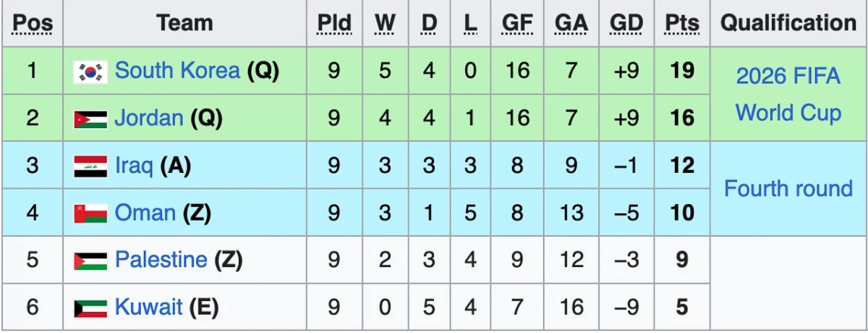Click the Kuwait flag icon
The width and height of the screenshot is (868, 333).
click(90, 308)
